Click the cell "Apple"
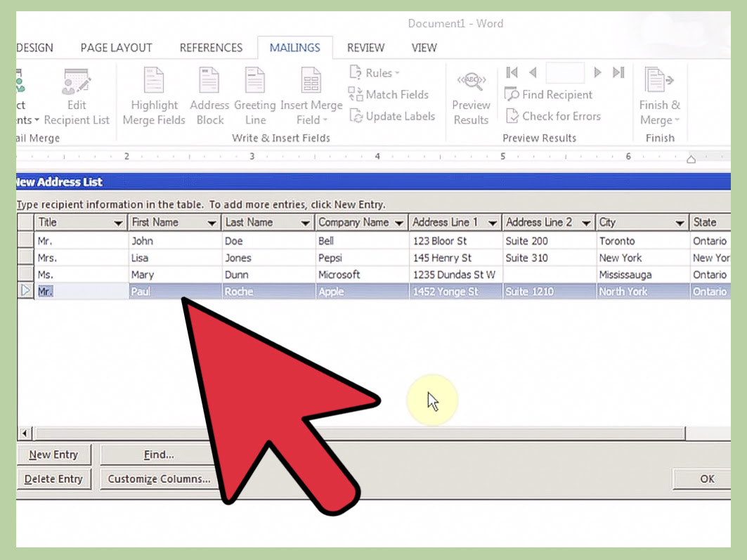Screen dimensions: 747x560 coord(362,292)
